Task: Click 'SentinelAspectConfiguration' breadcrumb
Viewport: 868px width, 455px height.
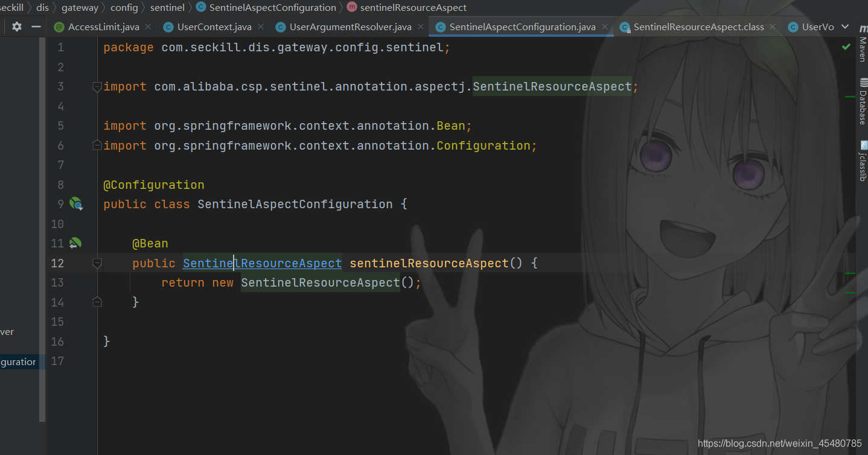Action: tap(273, 8)
